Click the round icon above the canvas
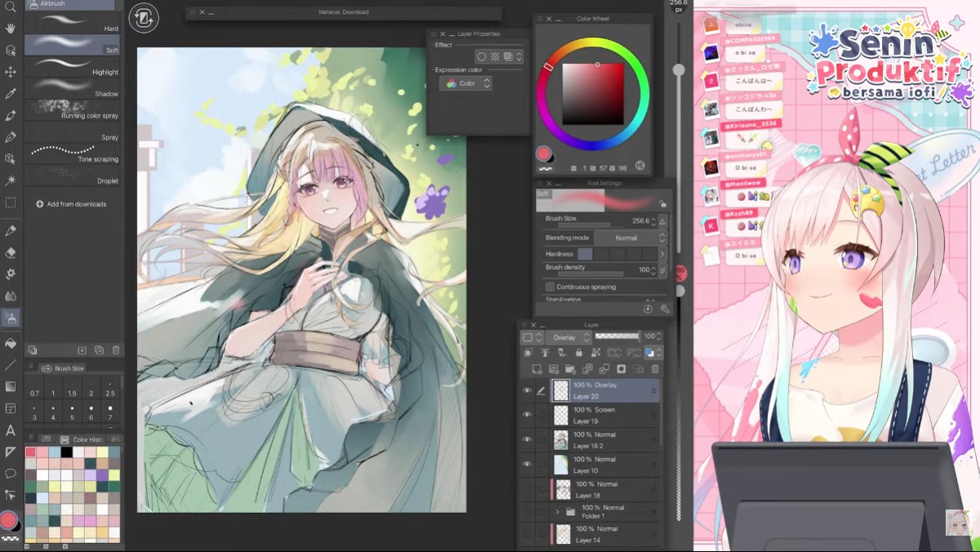The image size is (980, 552). coord(144,19)
